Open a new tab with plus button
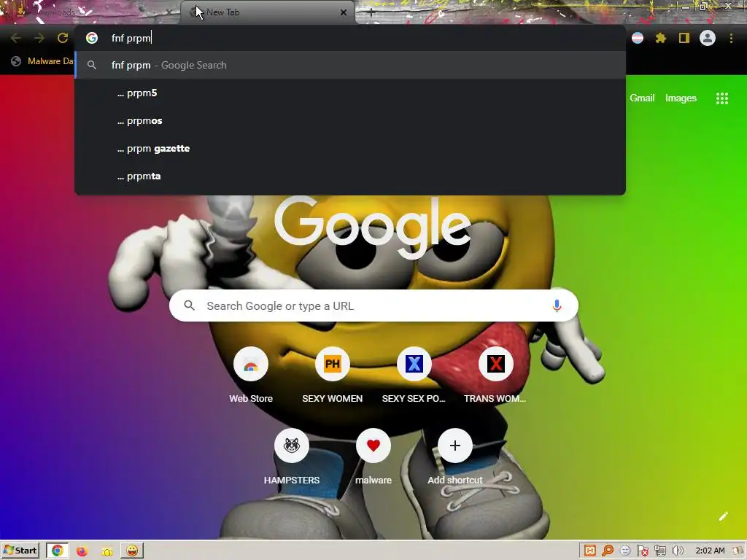This screenshot has height=560, width=747. click(x=371, y=12)
